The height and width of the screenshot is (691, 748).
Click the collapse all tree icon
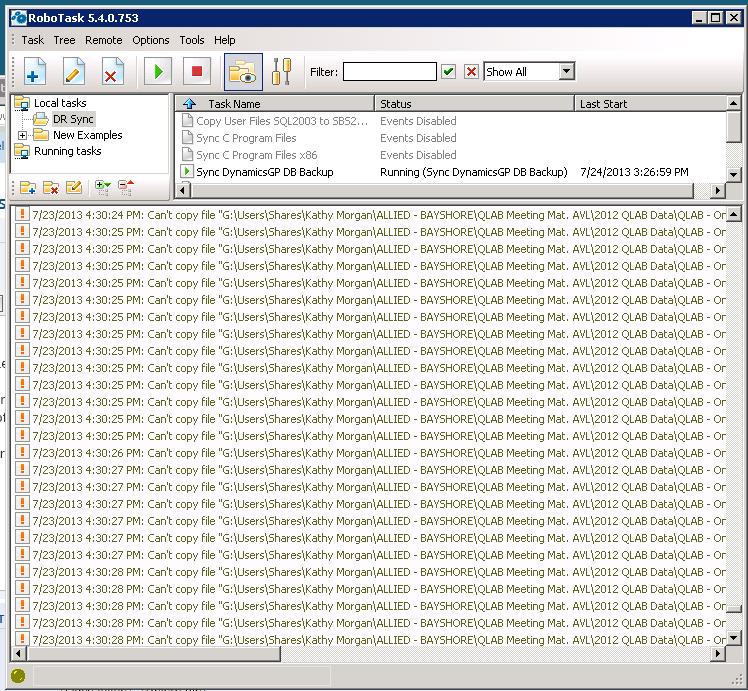126,188
